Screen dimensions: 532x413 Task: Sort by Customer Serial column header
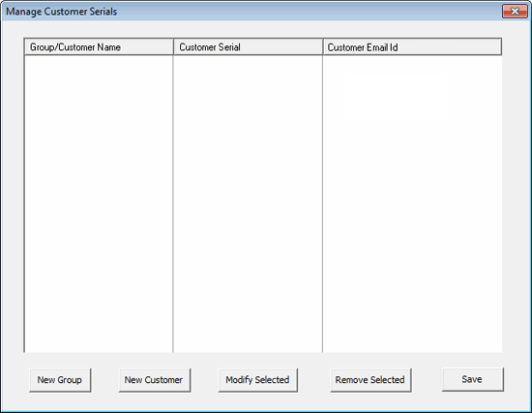(x=248, y=46)
